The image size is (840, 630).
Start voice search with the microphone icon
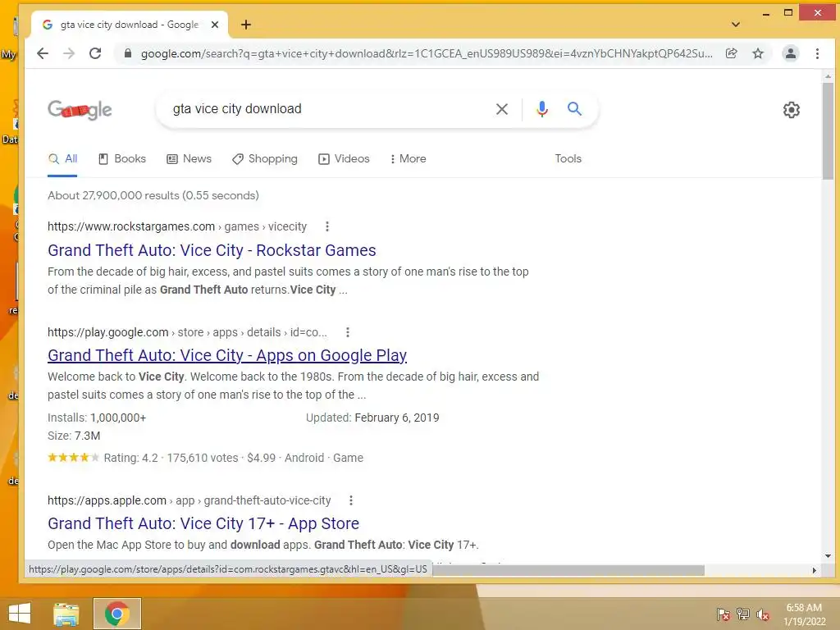tap(541, 109)
